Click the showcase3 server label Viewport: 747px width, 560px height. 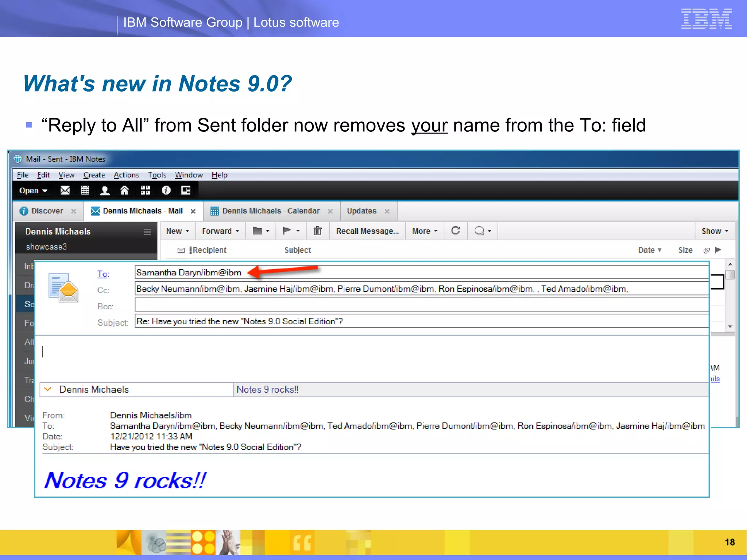(x=46, y=247)
